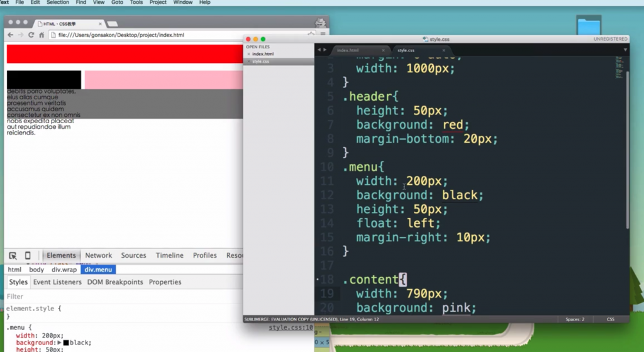Image resolution: width=644 pixels, height=352 pixels.
Task: Click the black color swatch in Styles
Action: 65,343
